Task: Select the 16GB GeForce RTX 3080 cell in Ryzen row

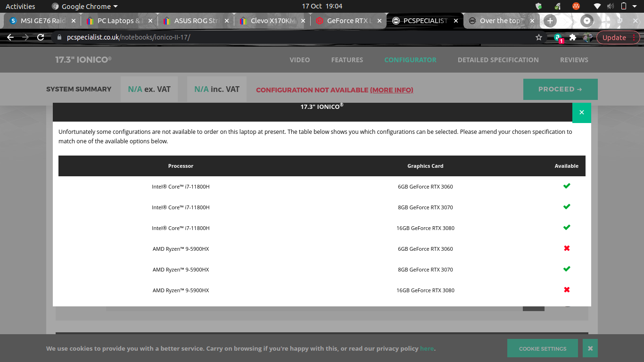Action: coord(425,290)
